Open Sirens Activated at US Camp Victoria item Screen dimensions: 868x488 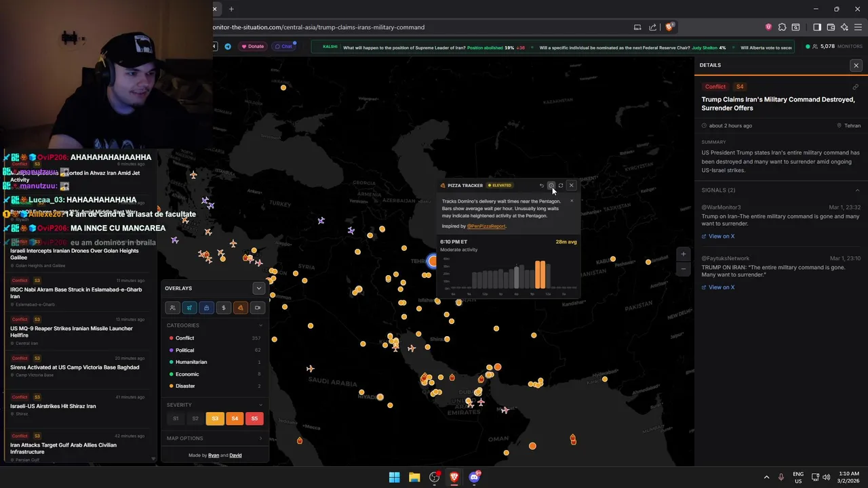pyautogui.click(x=77, y=367)
